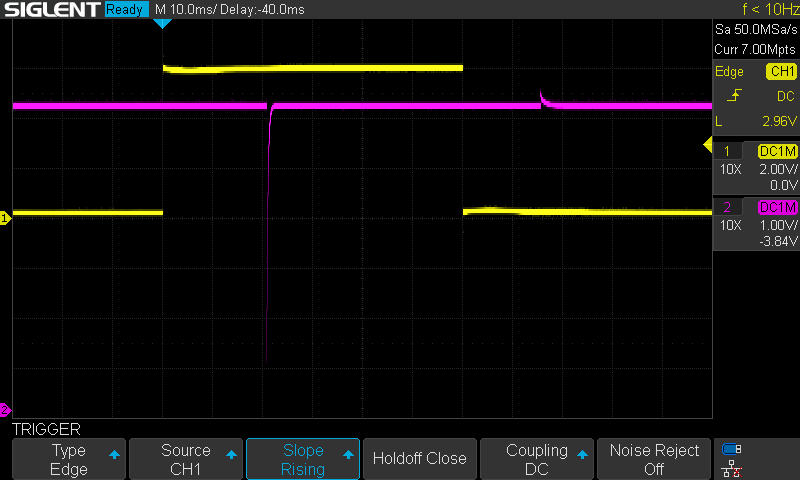Click the rising edge slope icon
Screen dimensions: 800x480
[x=734, y=96]
